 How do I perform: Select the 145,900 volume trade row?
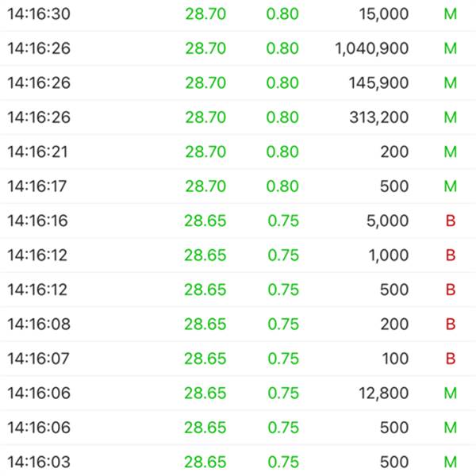click(238, 83)
